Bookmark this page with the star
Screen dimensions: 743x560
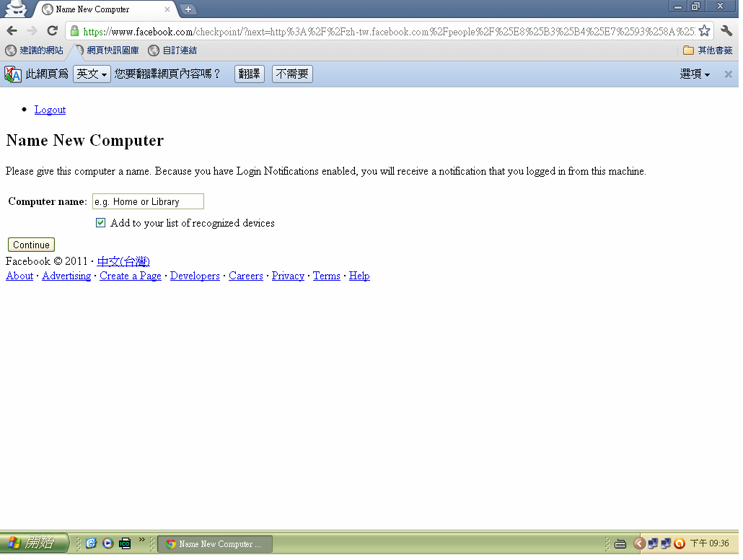tap(704, 31)
